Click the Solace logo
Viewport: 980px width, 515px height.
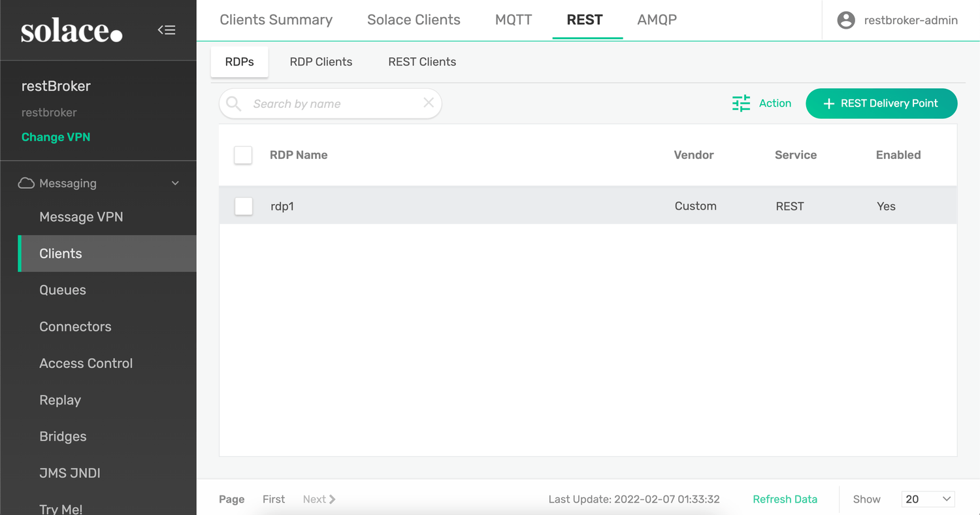[72, 30]
